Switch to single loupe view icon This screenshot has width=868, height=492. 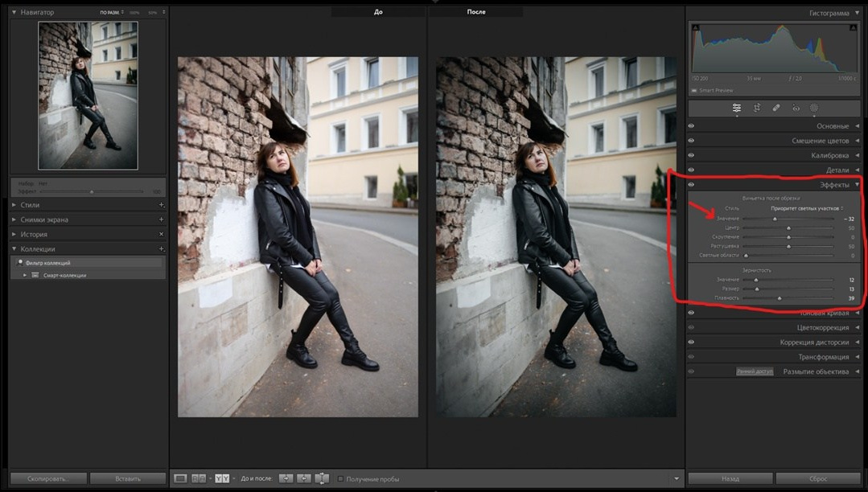coord(181,478)
